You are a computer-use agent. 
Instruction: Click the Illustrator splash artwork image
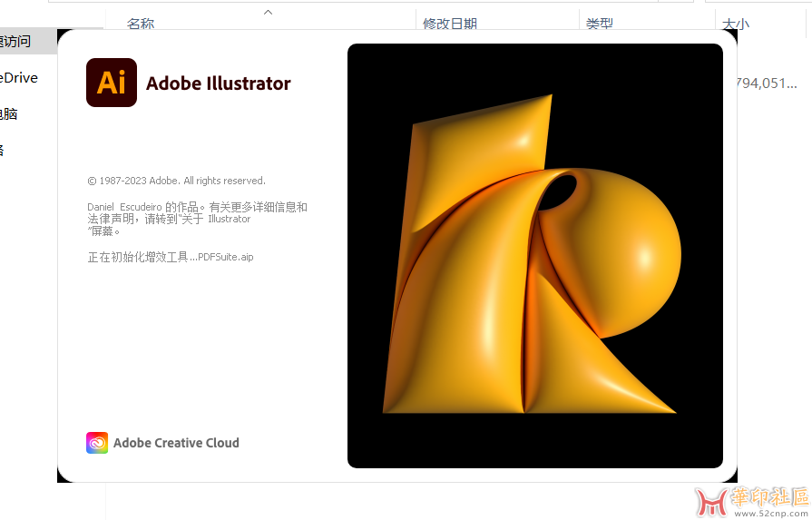[535, 256]
